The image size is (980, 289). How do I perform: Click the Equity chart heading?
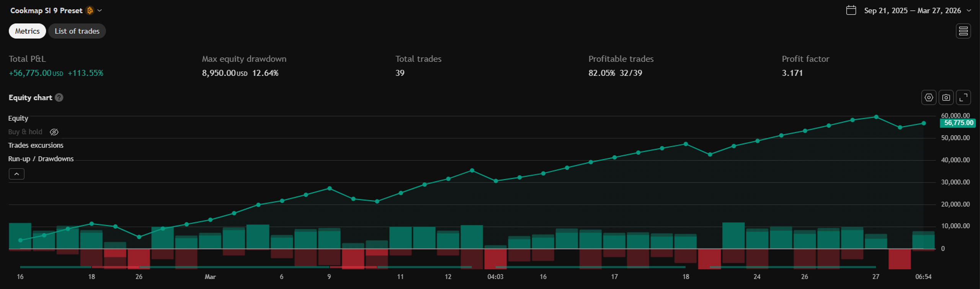tap(30, 97)
